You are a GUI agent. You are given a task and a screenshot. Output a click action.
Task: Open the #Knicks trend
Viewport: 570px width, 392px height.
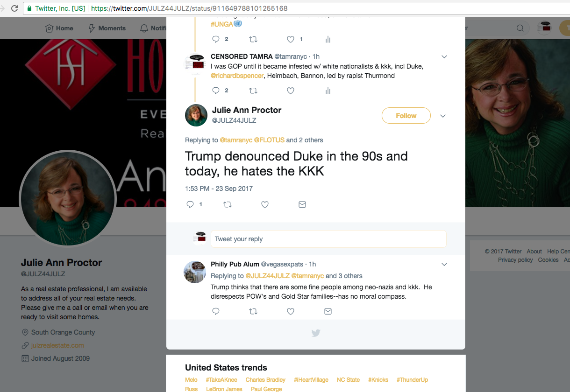pos(378,380)
